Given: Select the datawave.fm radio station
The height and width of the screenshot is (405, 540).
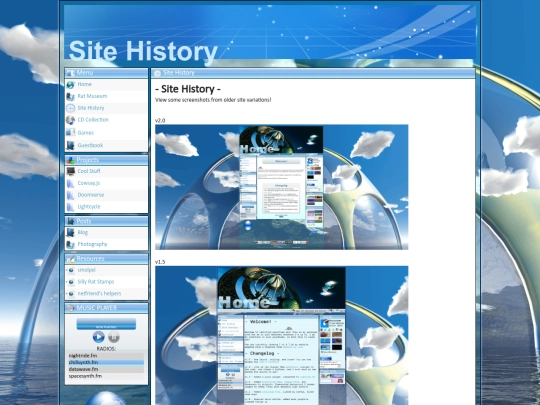Looking at the screenshot, I should click(x=106, y=369).
